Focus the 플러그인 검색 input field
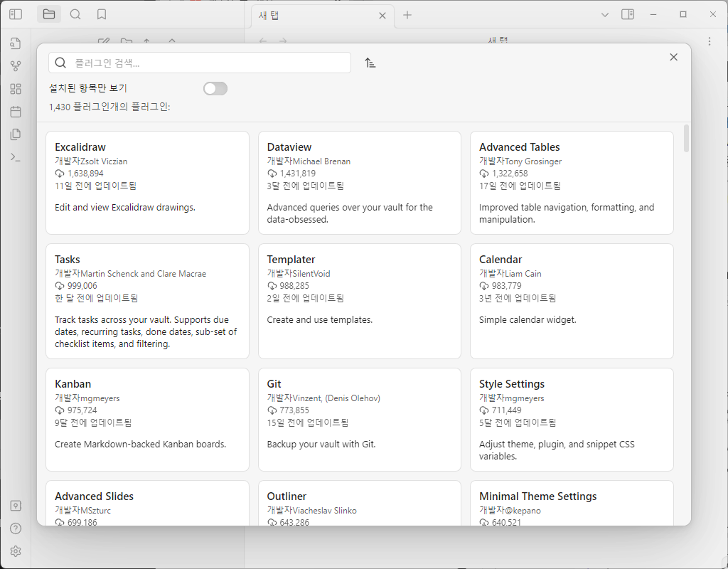The image size is (728, 569). (200, 63)
